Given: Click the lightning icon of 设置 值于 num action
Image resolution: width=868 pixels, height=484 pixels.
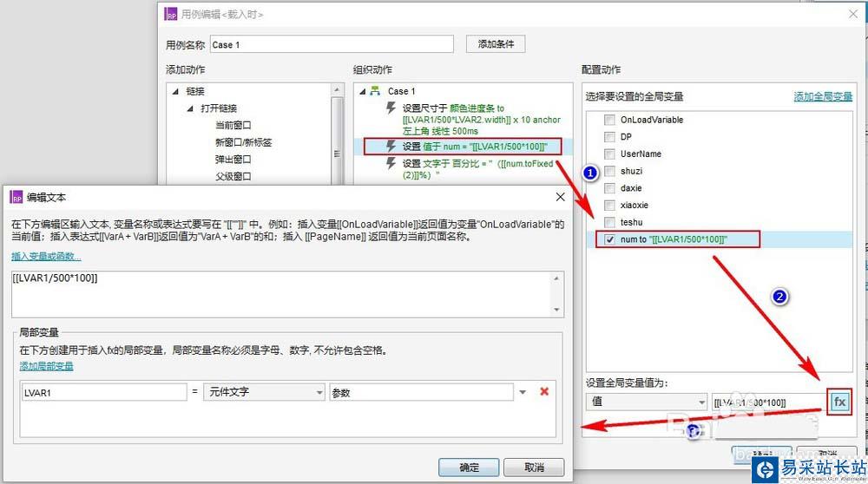Looking at the screenshot, I should pyautogui.click(x=391, y=146).
